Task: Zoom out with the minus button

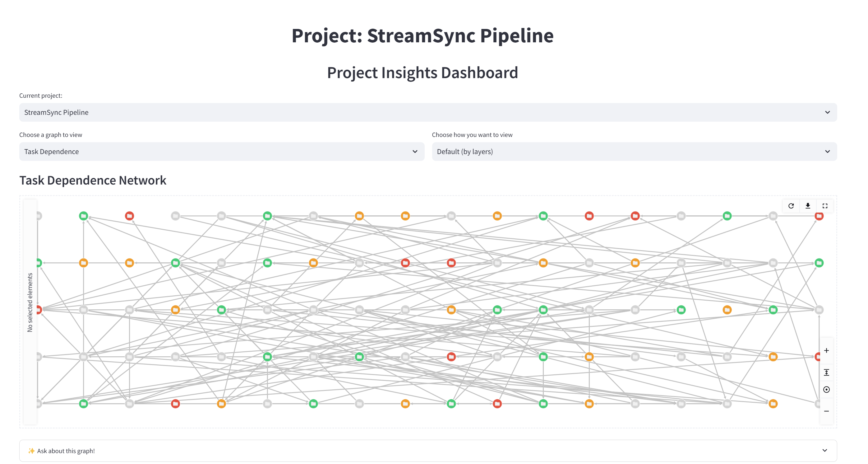Action: tap(826, 411)
